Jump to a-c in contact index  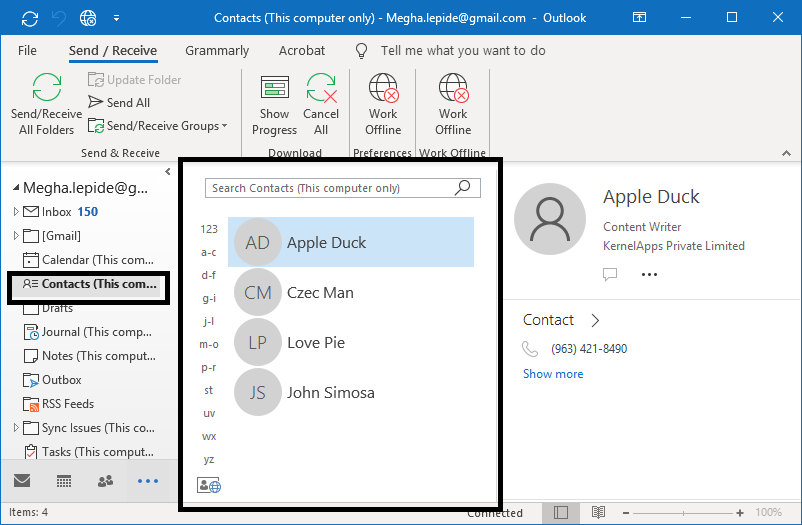click(209, 252)
